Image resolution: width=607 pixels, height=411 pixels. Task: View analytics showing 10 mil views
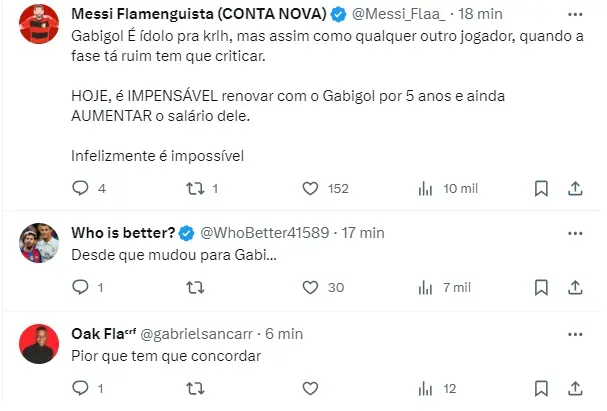coord(424,188)
